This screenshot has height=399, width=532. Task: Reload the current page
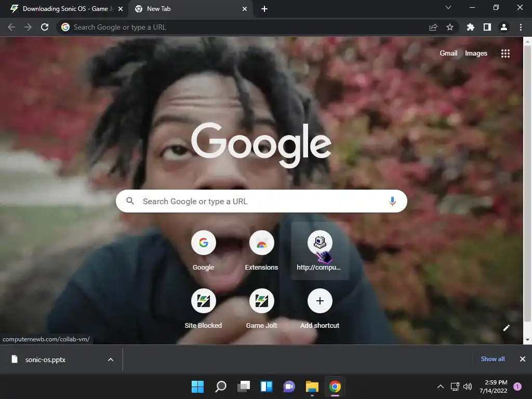point(45,27)
